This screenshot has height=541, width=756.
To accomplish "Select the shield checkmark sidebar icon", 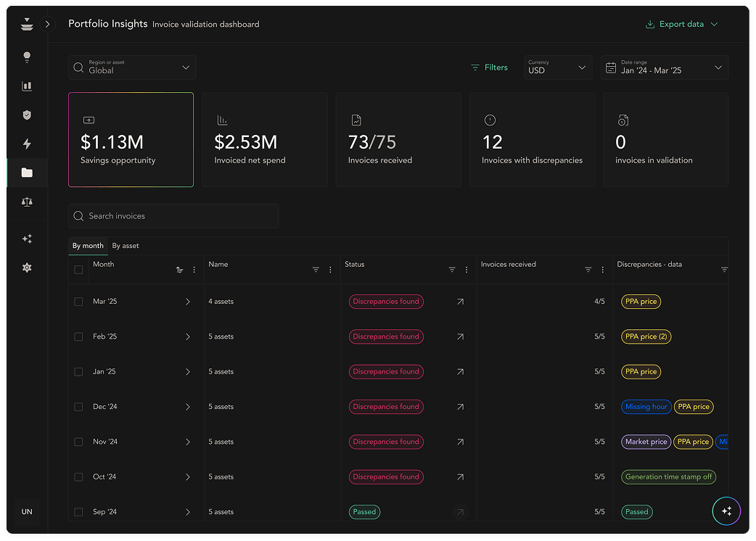I will tap(27, 115).
